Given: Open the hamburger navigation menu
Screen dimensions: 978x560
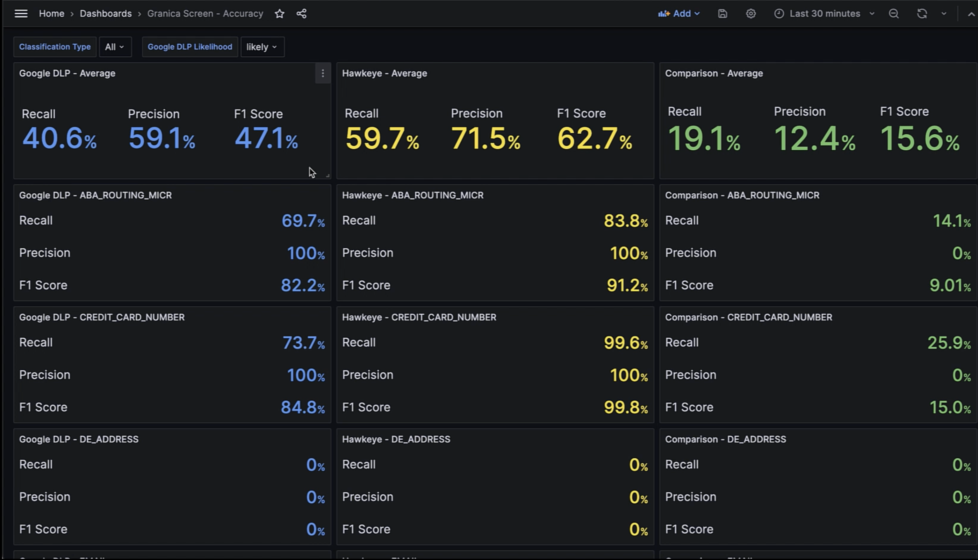Looking at the screenshot, I should click(21, 14).
